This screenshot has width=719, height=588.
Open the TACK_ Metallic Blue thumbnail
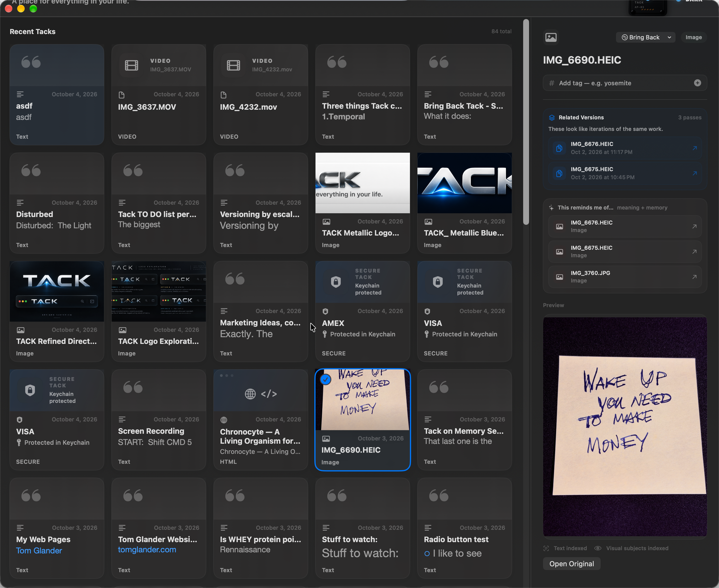pos(464,183)
